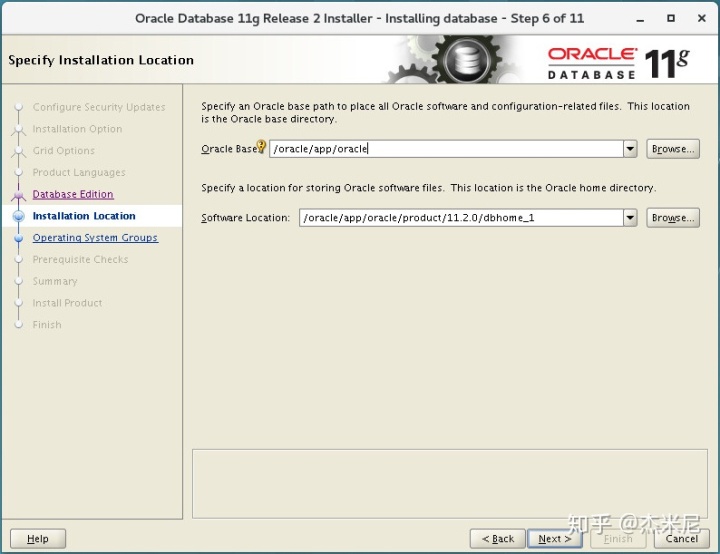The width and height of the screenshot is (720, 554).
Task: Go to the Operating System Groups step
Action: pos(95,237)
